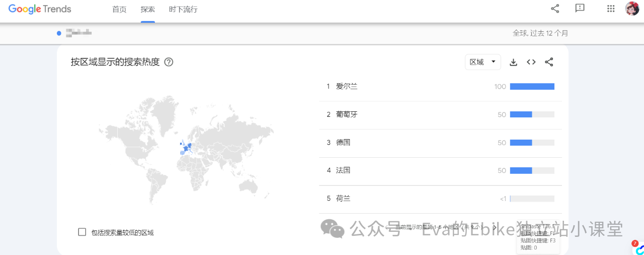The width and height of the screenshot is (644, 255).
Task: Click the user account avatar
Action: (x=632, y=9)
